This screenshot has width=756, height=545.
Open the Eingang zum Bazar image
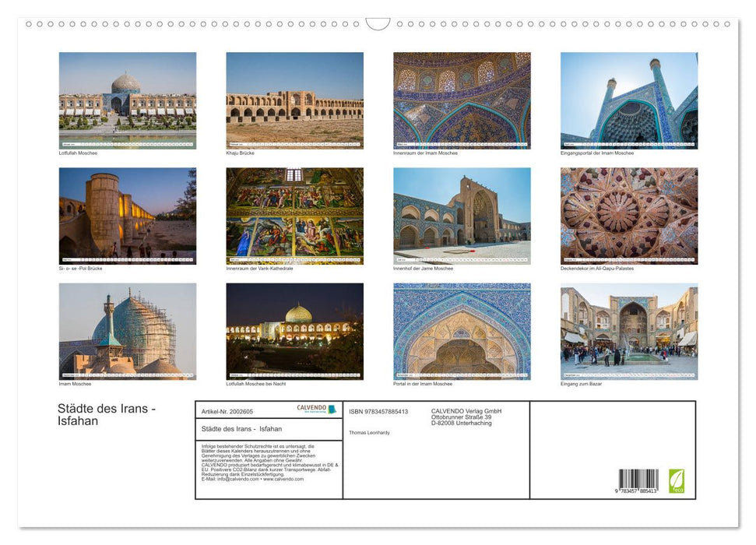click(x=628, y=331)
